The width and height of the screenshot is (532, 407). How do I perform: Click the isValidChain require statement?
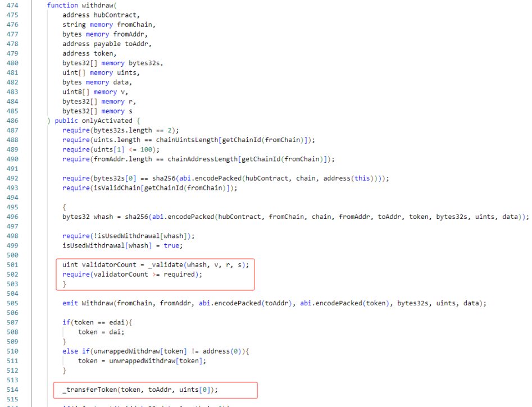(x=149, y=188)
